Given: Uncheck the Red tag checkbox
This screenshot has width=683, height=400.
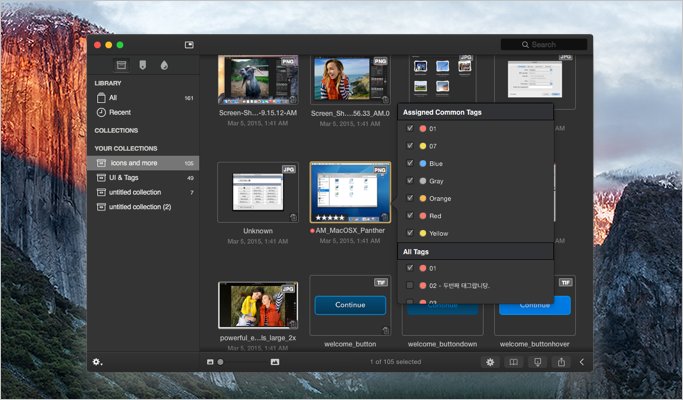Looking at the screenshot, I should tap(409, 215).
